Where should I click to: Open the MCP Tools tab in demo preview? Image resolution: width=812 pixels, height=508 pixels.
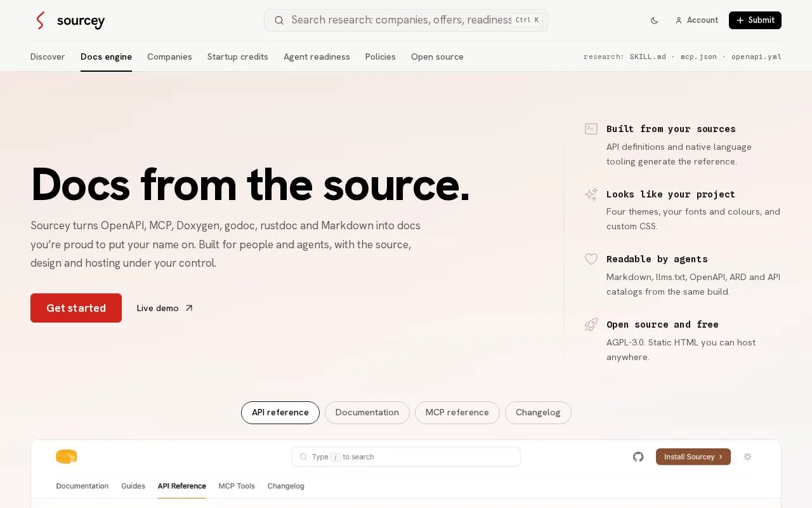point(237,486)
